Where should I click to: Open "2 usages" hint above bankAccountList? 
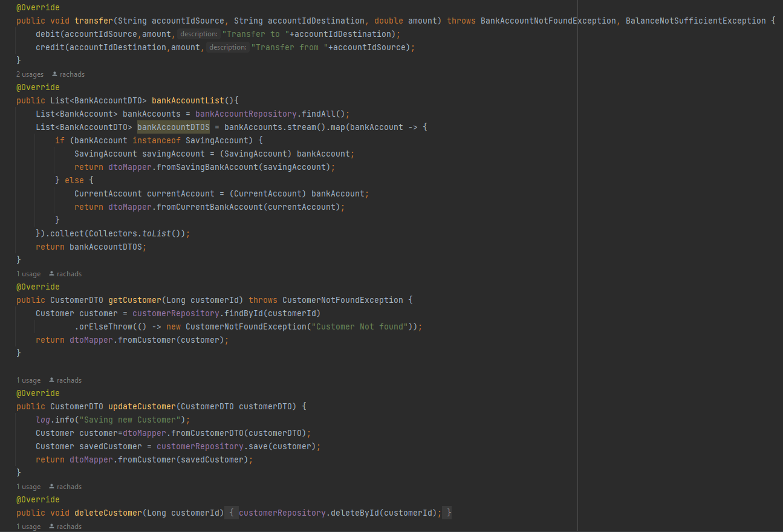click(x=30, y=74)
